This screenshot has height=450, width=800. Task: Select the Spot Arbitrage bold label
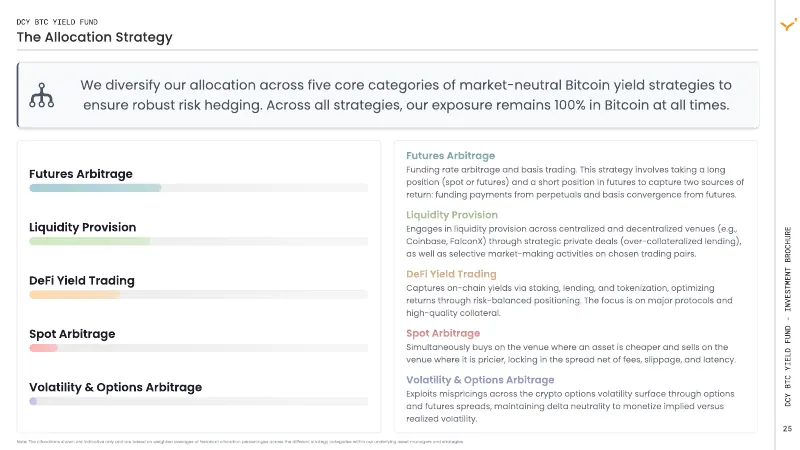point(72,334)
